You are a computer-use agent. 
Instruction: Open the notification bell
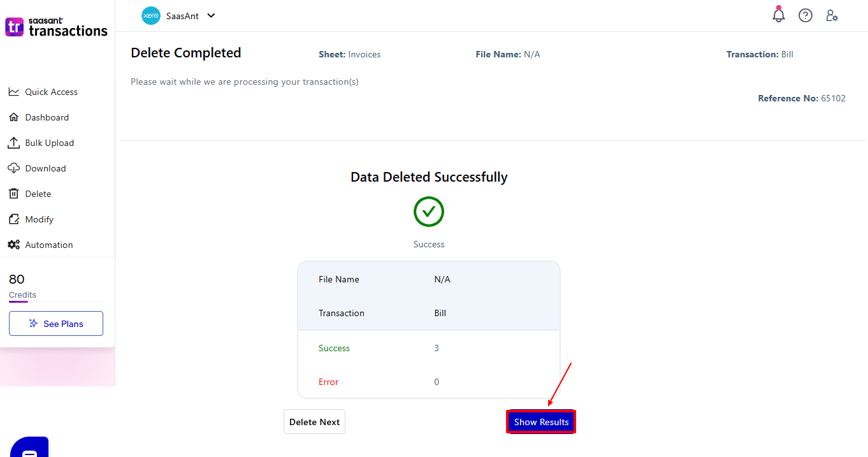[778, 15]
